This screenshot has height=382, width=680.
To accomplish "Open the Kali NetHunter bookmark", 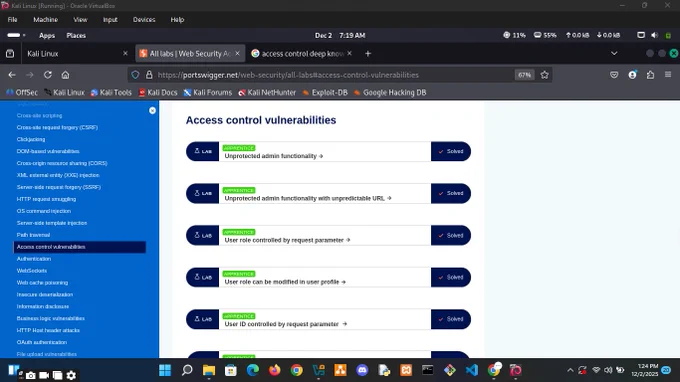I will (267, 92).
